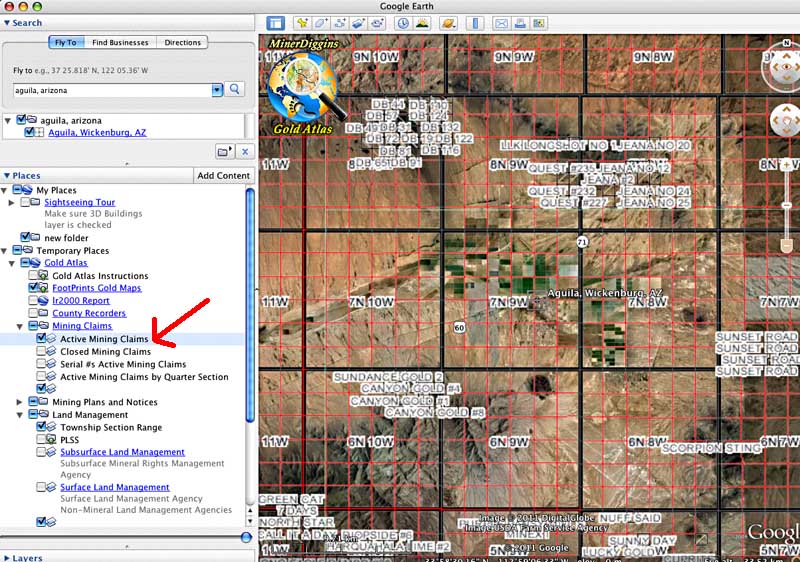800x562 pixels.
Task: Copy search results to My Places folder icon
Action: pyautogui.click(x=225, y=151)
